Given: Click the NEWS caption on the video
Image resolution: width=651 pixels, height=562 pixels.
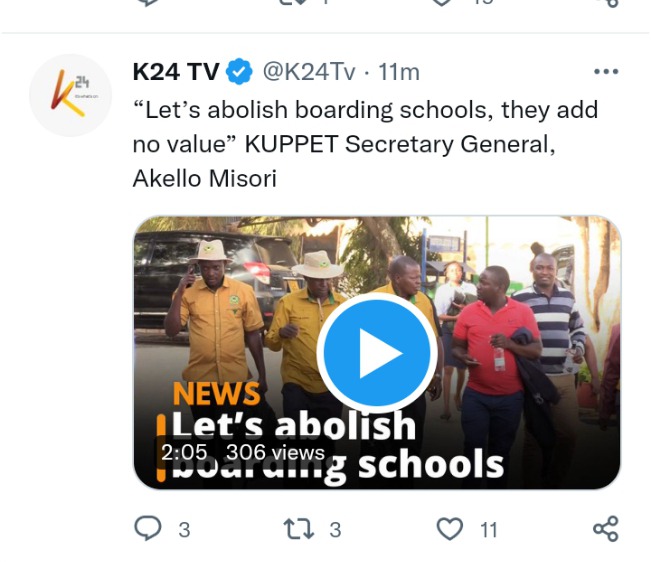Looking at the screenshot, I should [216, 393].
